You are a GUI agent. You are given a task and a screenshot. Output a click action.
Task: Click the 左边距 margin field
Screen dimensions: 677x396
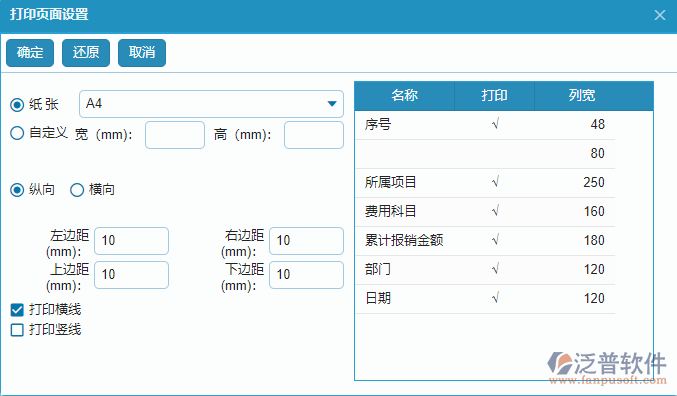click(131, 241)
